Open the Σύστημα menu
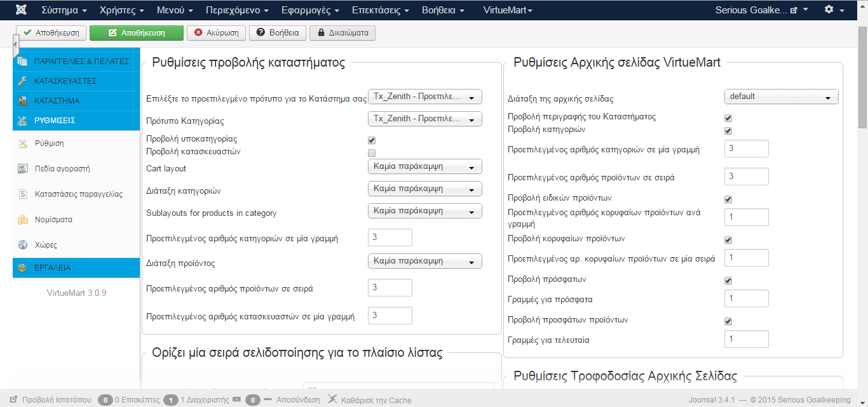Viewport: 868px width, 407px height. point(64,10)
